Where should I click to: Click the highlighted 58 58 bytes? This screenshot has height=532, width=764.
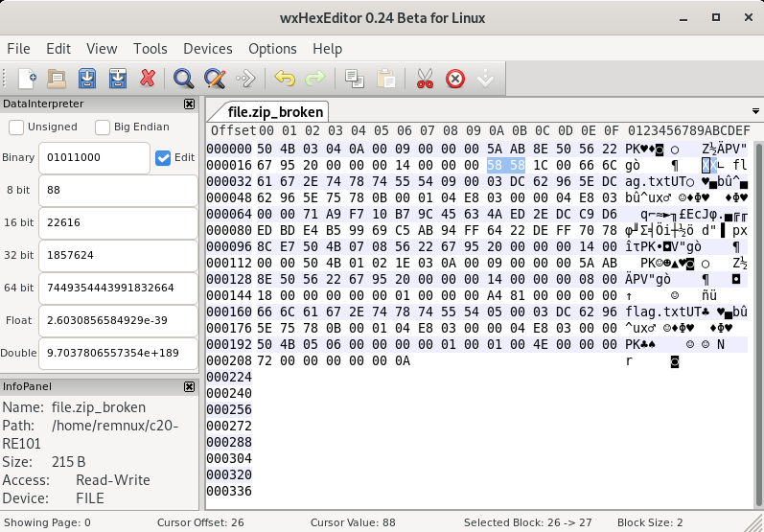[506, 166]
